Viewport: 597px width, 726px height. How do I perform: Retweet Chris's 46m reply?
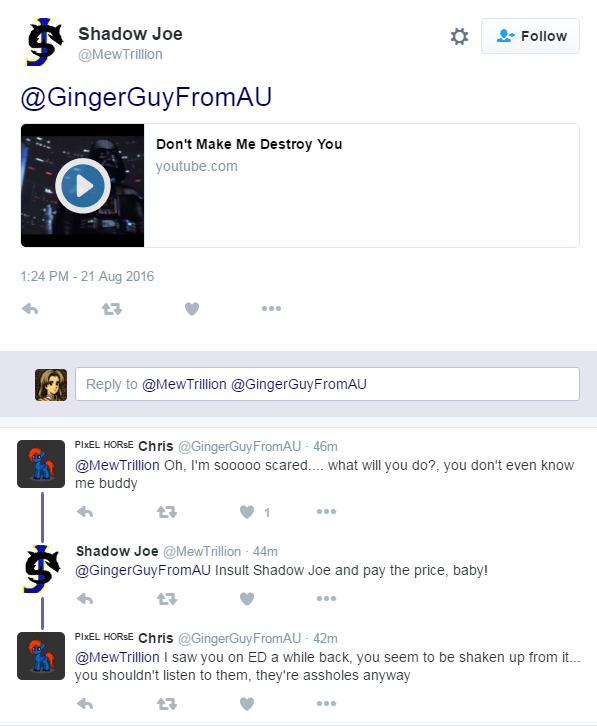tap(167, 512)
